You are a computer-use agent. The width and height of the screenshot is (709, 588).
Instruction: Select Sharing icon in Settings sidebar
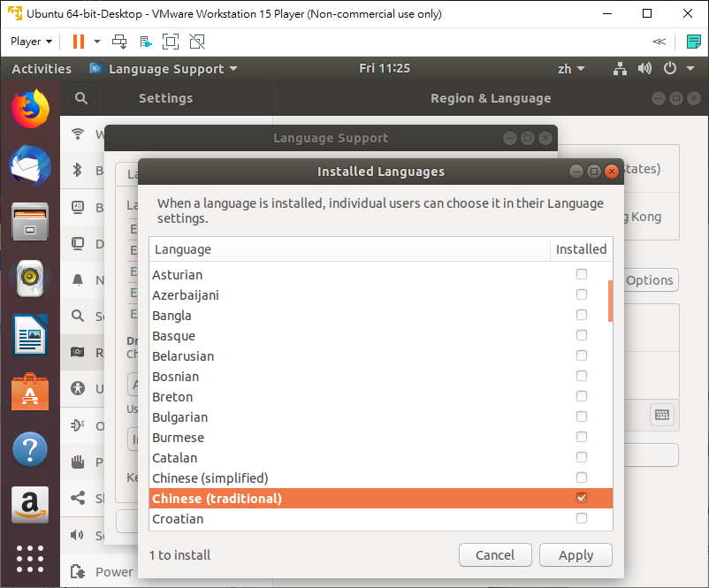(x=78, y=498)
